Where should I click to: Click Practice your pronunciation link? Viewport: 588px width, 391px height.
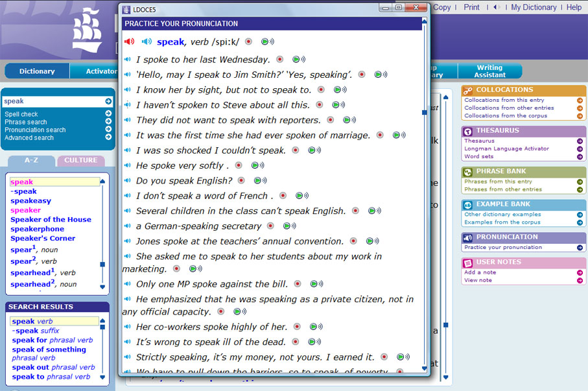coord(503,247)
